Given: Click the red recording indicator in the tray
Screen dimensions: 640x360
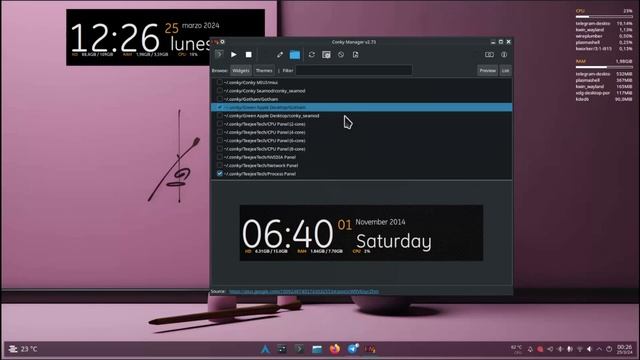Looking at the screenshot, I should (540, 349).
